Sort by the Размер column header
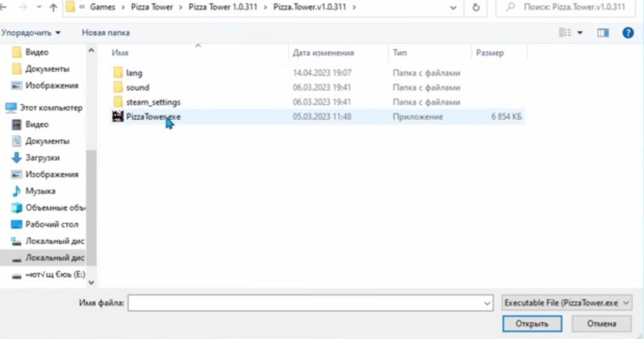This screenshot has width=644, height=339. (x=489, y=53)
